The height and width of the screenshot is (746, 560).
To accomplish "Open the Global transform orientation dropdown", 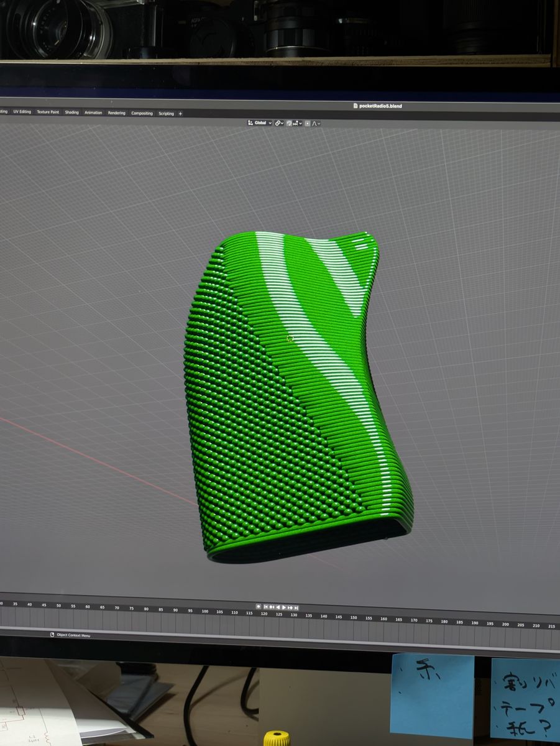I will (x=260, y=123).
